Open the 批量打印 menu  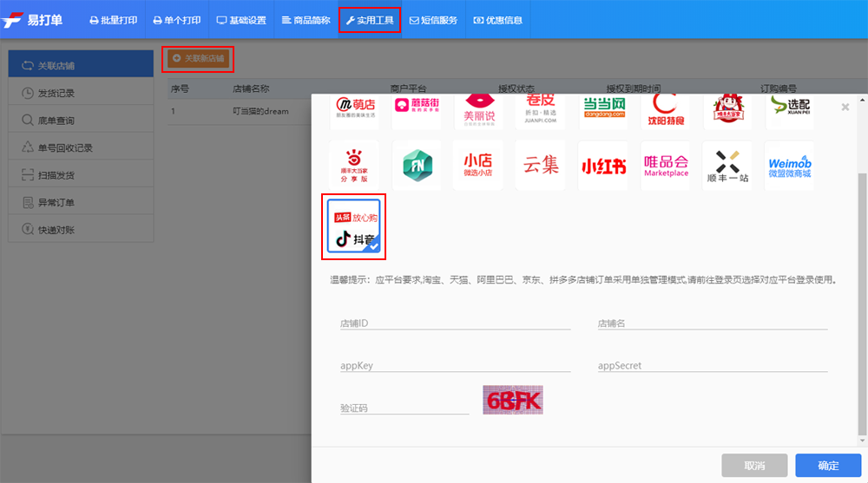(114, 20)
